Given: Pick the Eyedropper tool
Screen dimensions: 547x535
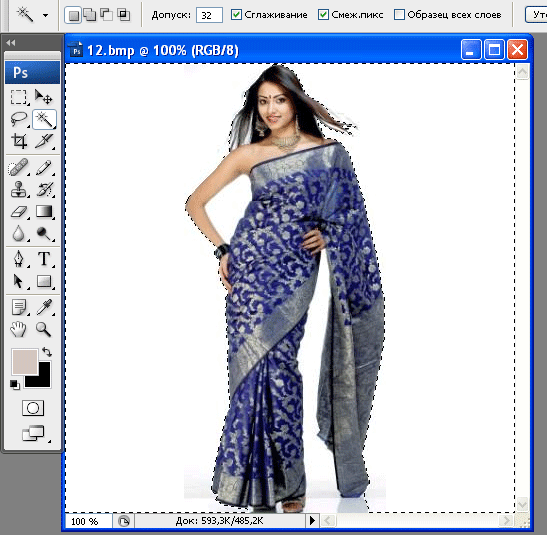Looking at the screenshot, I should pyautogui.click(x=44, y=307).
